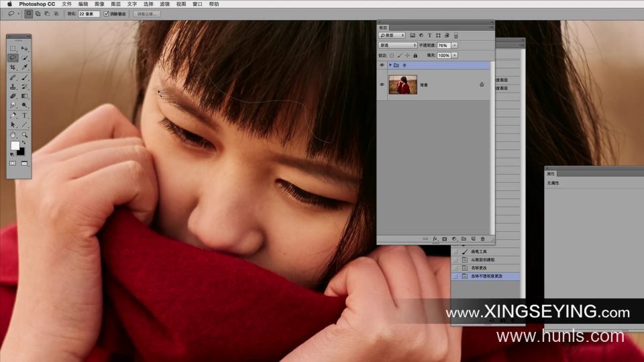The width and height of the screenshot is (644, 362).
Task: Select the Crop tool
Action: 13,67
